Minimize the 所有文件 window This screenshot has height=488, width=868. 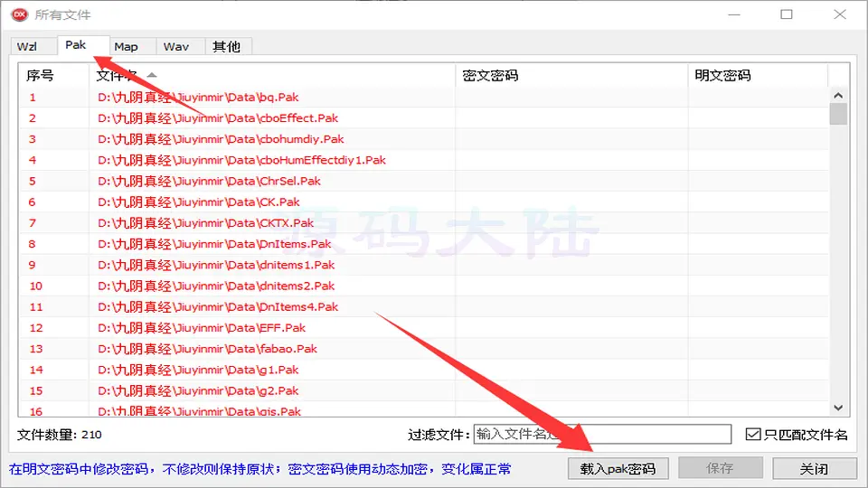click(734, 14)
